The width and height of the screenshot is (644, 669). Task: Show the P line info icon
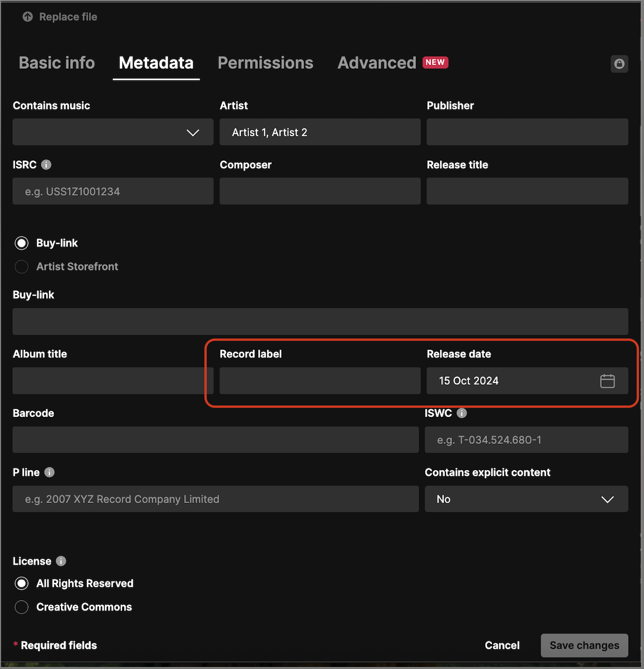[x=49, y=472]
